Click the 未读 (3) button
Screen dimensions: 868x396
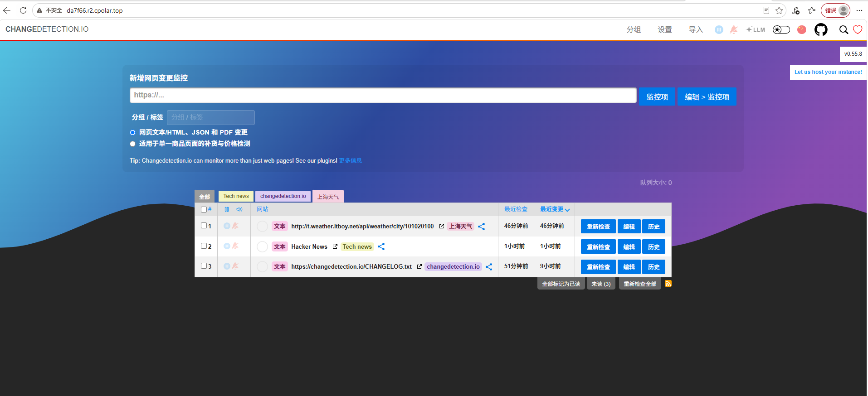(601, 284)
